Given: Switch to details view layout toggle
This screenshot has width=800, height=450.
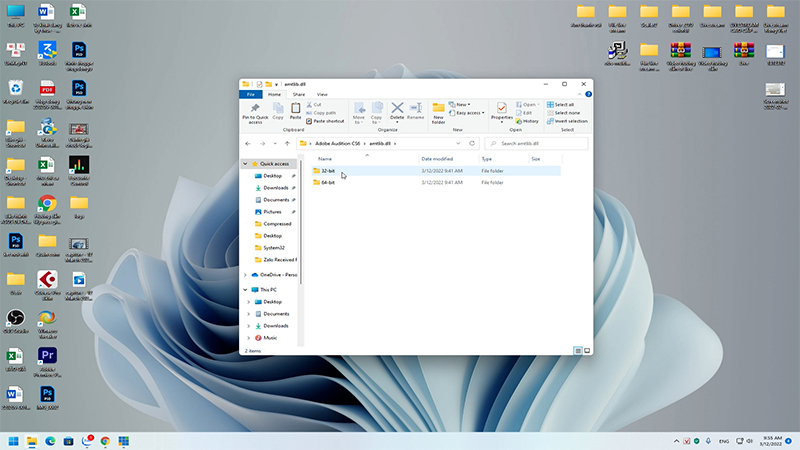Looking at the screenshot, I should click(x=577, y=351).
